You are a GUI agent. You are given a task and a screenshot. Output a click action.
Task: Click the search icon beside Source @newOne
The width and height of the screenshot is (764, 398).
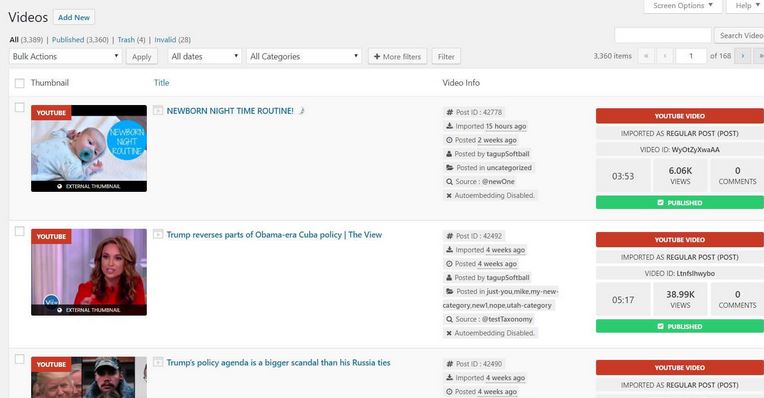click(x=449, y=182)
